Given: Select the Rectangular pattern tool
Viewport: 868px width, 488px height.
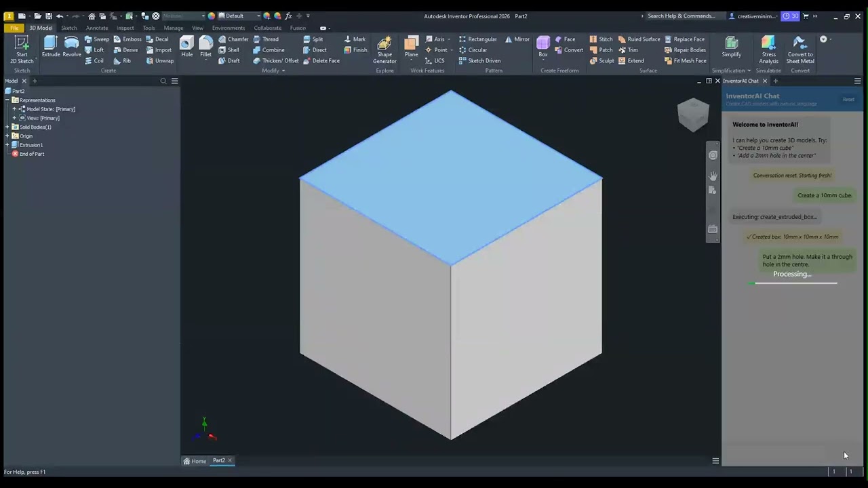Looking at the screenshot, I should coord(477,39).
